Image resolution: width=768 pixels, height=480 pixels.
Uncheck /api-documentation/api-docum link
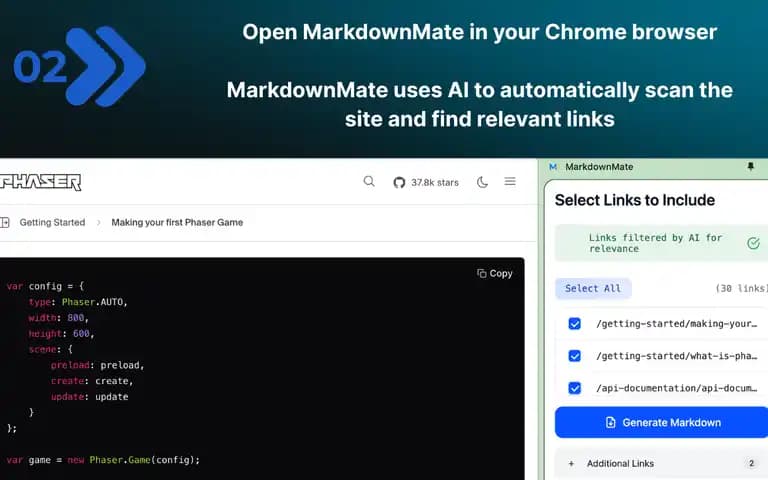[x=575, y=388]
